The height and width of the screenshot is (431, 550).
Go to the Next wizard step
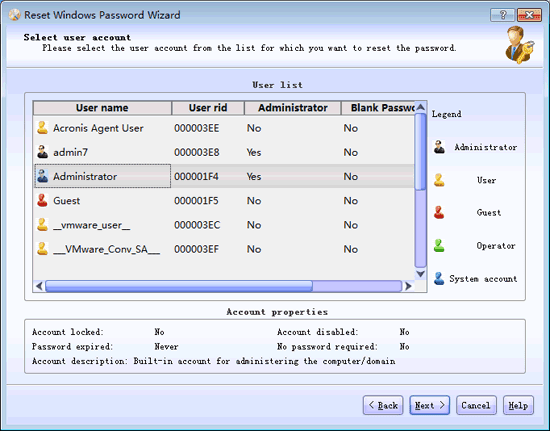tap(429, 405)
